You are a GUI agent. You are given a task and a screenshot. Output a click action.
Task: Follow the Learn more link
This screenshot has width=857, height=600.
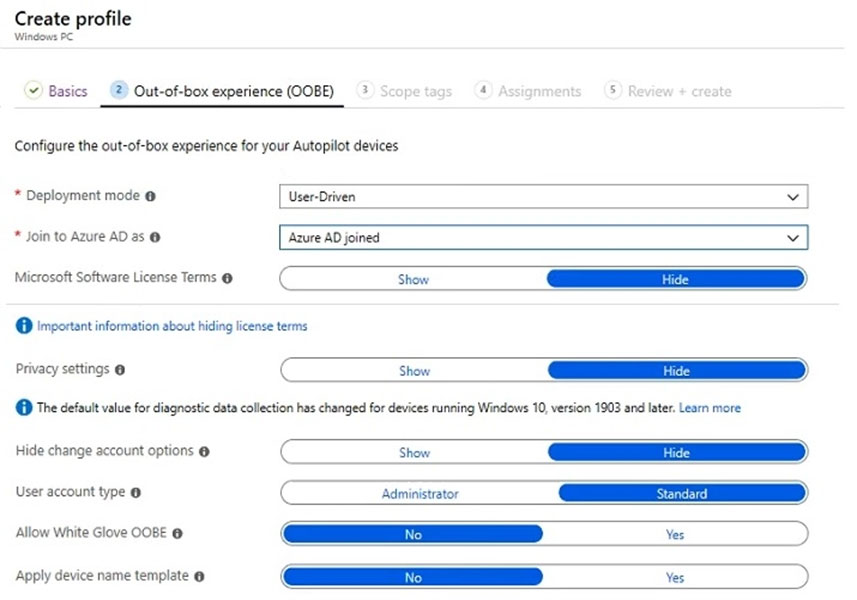click(709, 408)
